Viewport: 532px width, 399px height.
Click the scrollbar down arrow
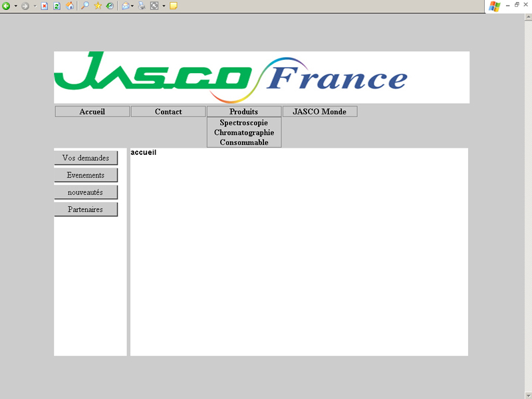pos(528,395)
